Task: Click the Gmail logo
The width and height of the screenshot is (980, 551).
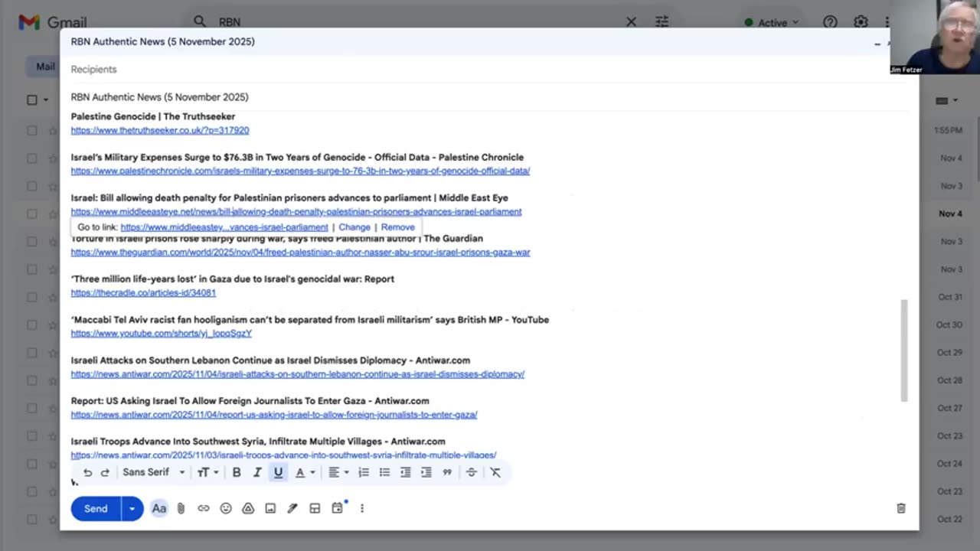Action: click(x=53, y=22)
